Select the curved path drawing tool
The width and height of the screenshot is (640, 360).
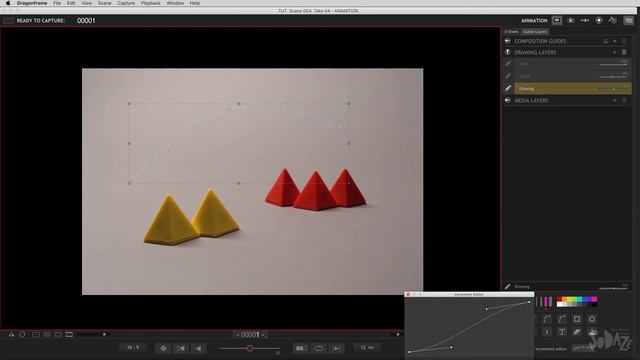coord(547,319)
